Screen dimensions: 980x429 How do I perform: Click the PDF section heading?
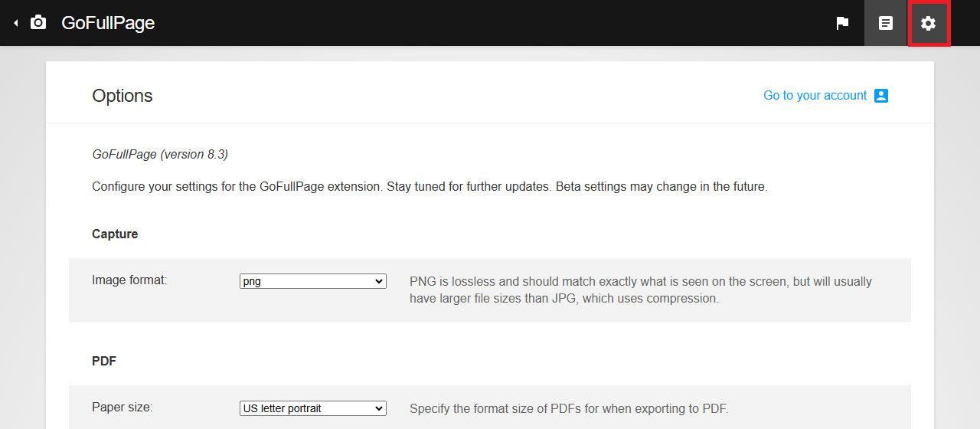coord(104,361)
